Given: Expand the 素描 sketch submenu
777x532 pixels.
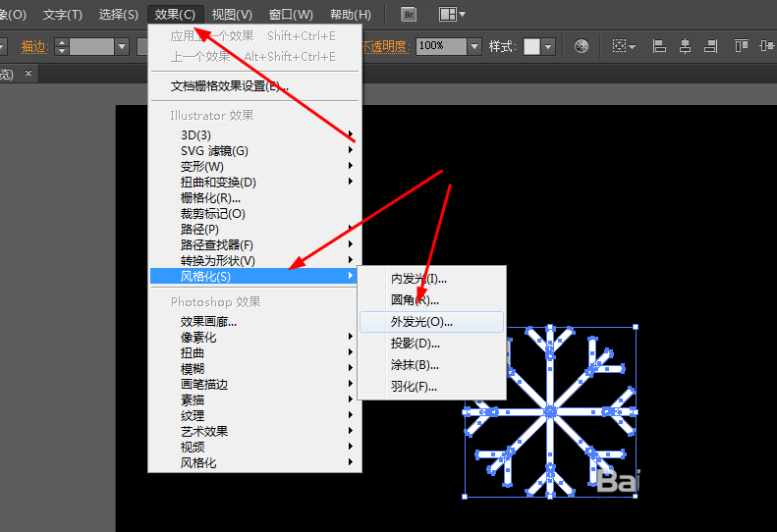Looking at the screenshot, I should 254,400.
